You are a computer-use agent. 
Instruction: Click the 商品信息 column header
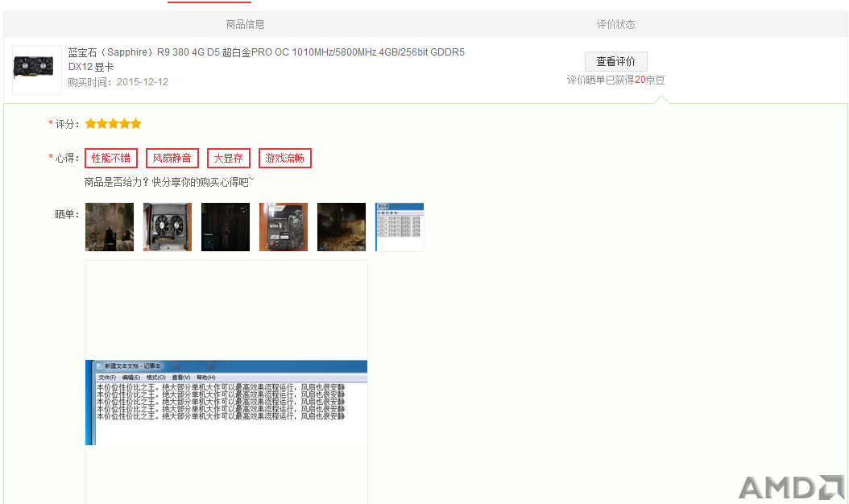246,24
